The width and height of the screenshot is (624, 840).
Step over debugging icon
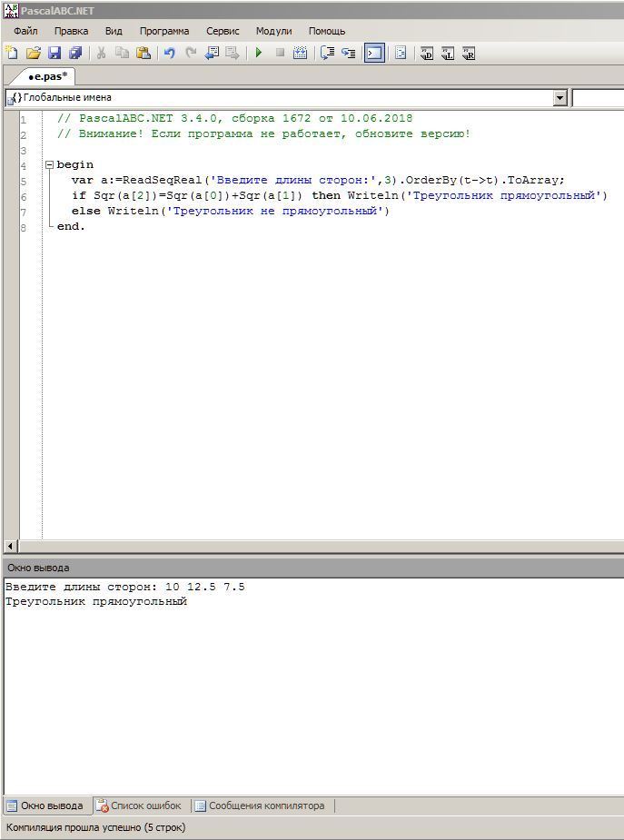coord(327,53)
